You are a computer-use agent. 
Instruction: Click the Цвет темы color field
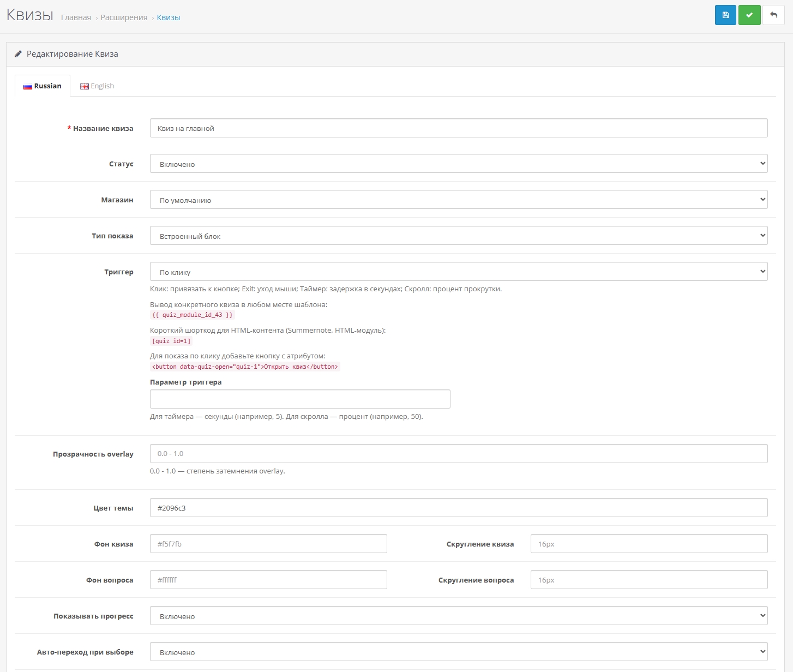[458, 508]
